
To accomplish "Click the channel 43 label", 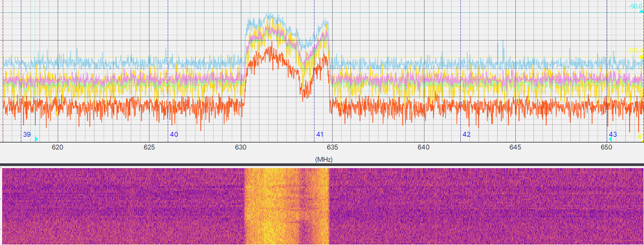I will 613,135.
